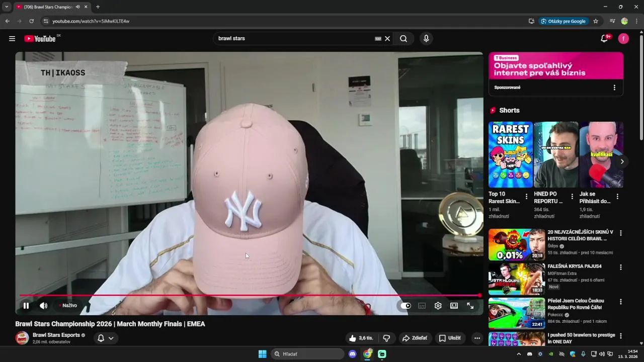Open the on-screen keyboard icon in the search box
The height and width of the screenshot is (362, 644).
pyautogui.click(x=378, y=39)
